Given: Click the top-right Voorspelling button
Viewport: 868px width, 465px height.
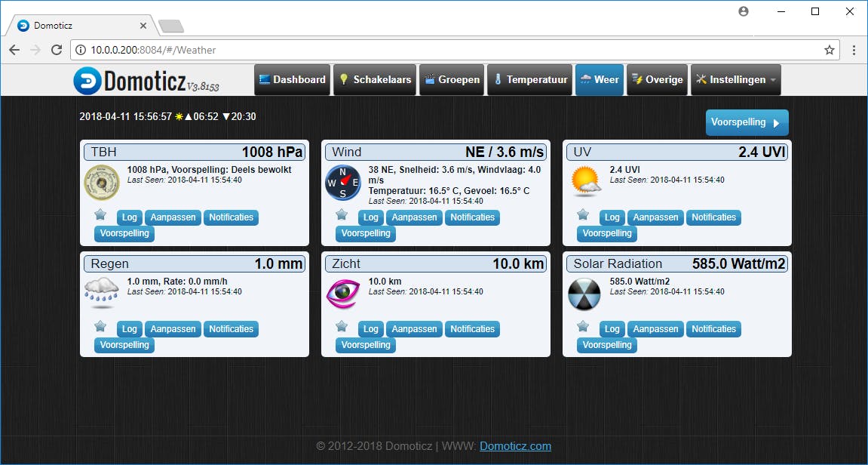Looking at the screenshot, I should 747,122.
